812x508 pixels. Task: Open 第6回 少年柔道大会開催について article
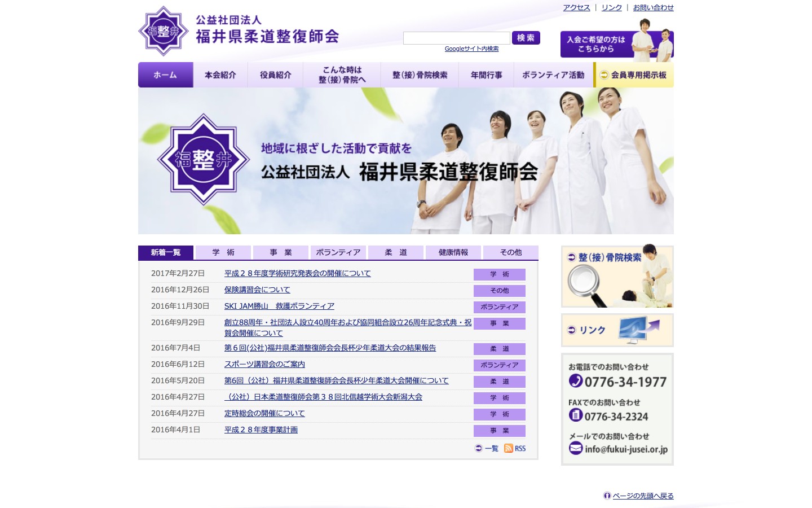click(337, 380)
